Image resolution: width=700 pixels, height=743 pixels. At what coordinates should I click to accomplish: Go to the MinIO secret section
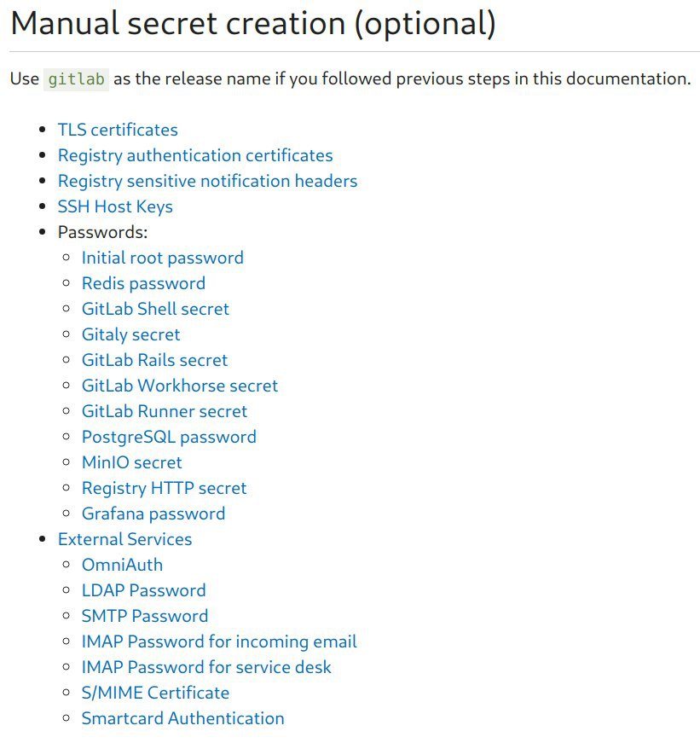point(131,462)
